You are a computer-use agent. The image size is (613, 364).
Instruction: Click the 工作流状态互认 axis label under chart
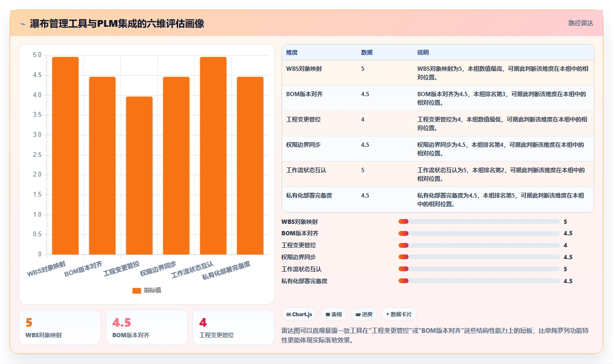coord(192,269)
